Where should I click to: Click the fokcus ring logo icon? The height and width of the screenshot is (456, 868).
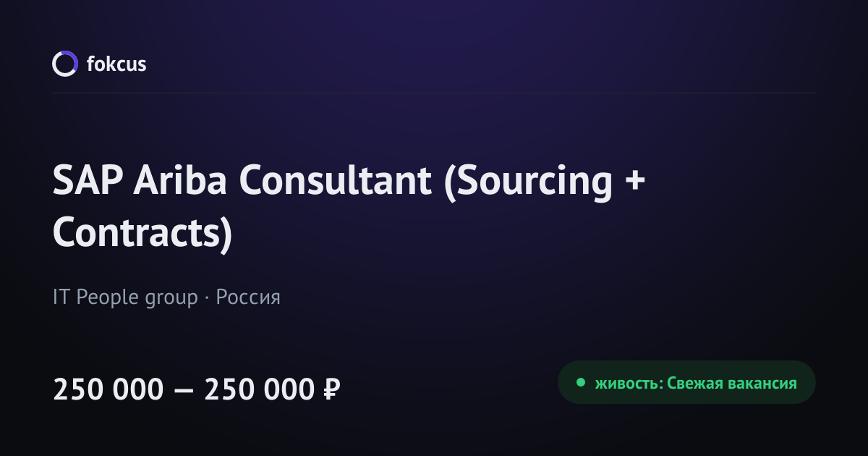tap(64, 64)
